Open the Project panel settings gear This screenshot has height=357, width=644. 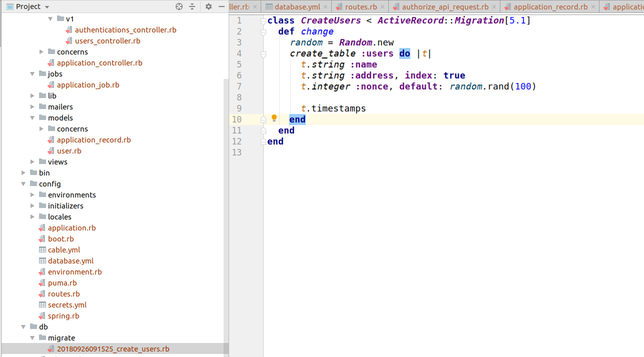pos(209,6)
